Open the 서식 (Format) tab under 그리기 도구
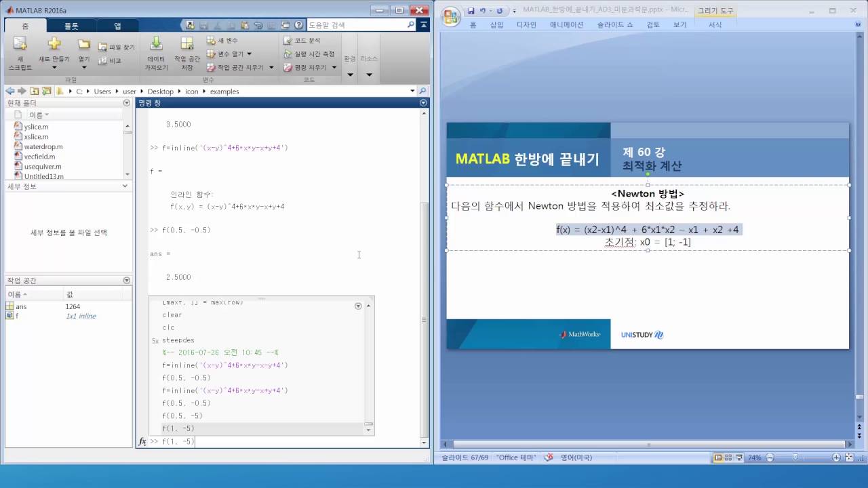Image resolution: width=868 pixels, height=488 pixels. click(715, 25)
